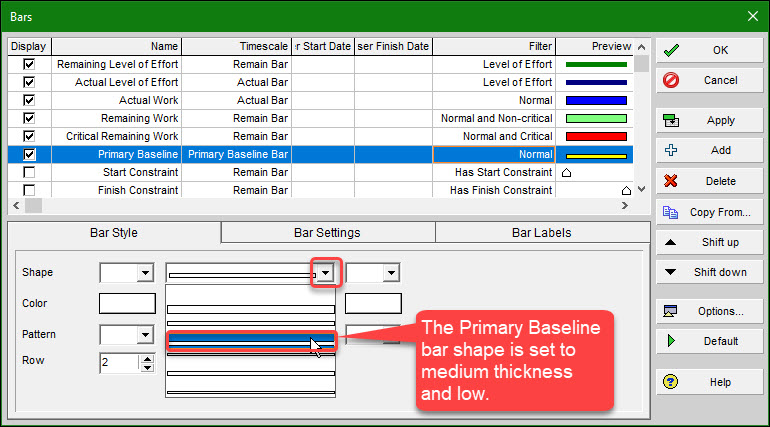Expand the Pattern dropdown
The image size is (770, 427).
[x=144, y=335]
